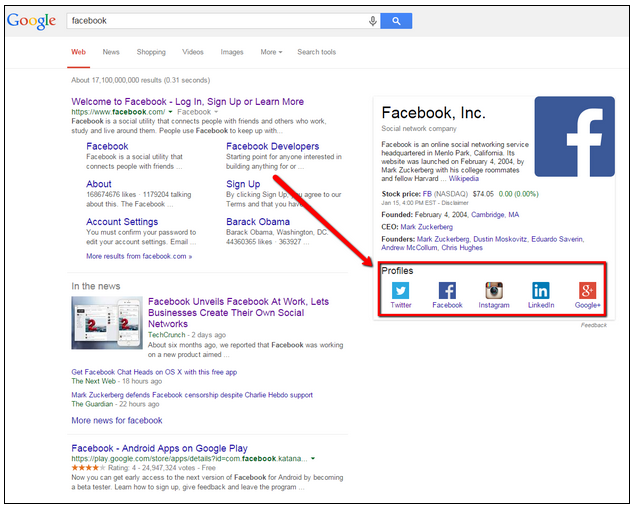Open the Barack Obama sitelink

tap(258, 222)
